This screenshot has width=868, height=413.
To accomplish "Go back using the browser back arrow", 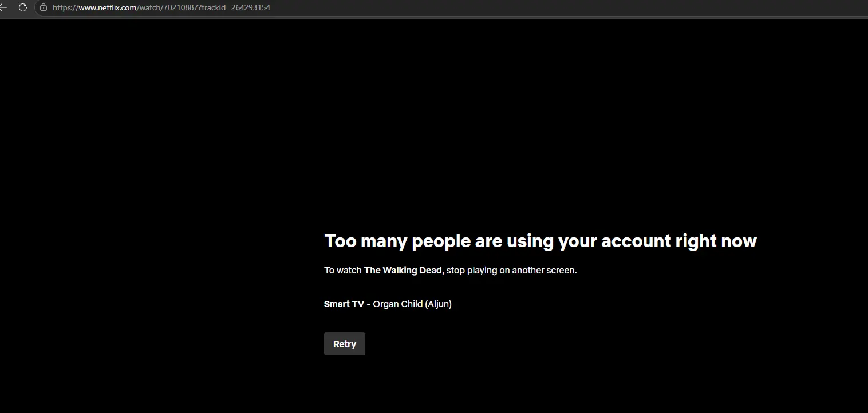I will [3, 7].
